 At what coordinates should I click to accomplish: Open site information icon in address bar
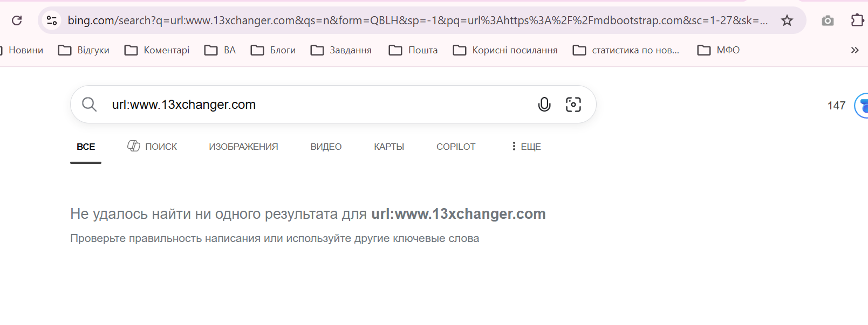[52, 20]
